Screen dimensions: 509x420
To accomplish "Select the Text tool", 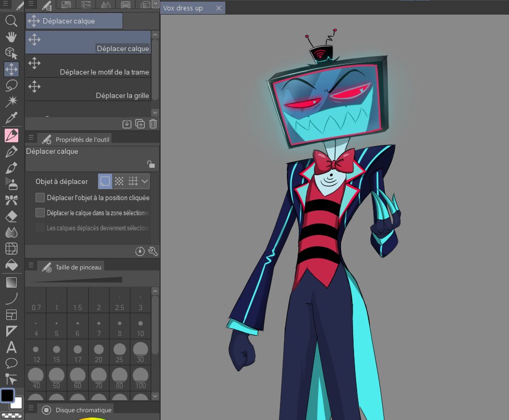I will (x=11, y=348).
